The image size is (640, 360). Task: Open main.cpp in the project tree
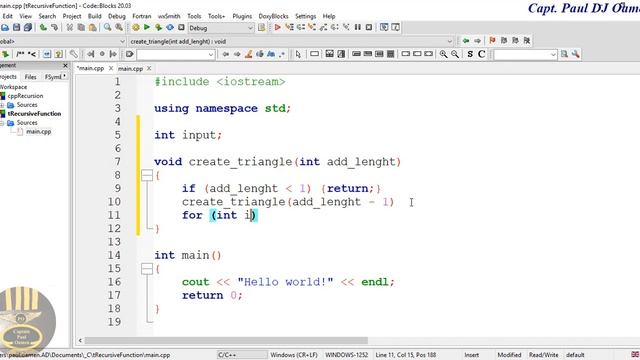point(38,132)
